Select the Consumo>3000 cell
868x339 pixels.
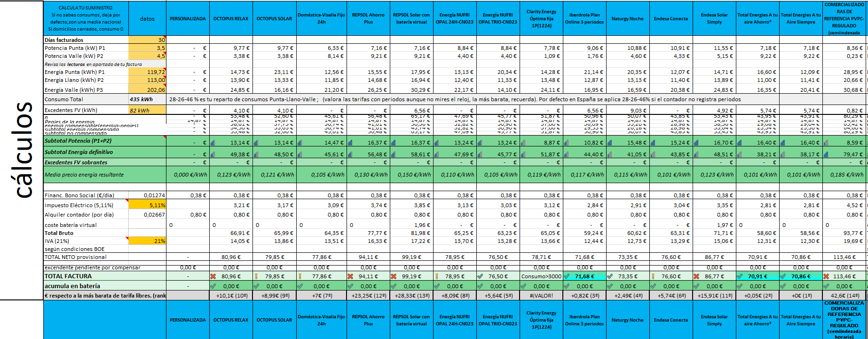coord(541,276)
